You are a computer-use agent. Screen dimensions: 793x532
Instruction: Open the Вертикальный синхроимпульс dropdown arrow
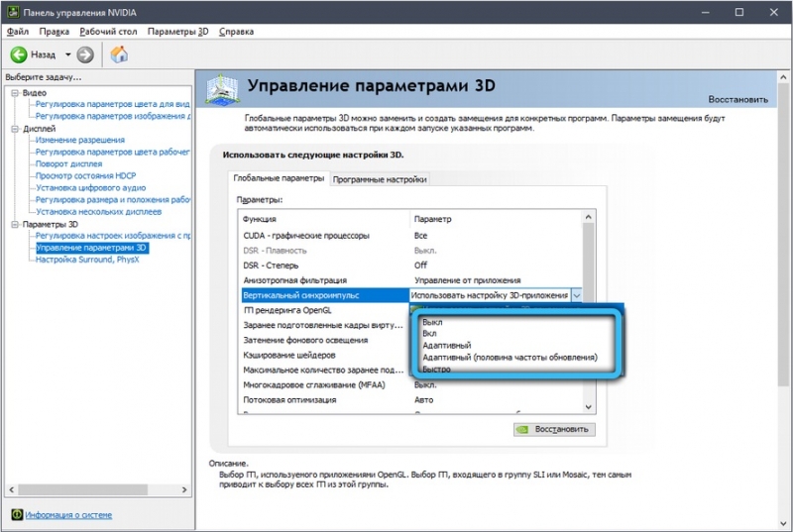point(576,295)
